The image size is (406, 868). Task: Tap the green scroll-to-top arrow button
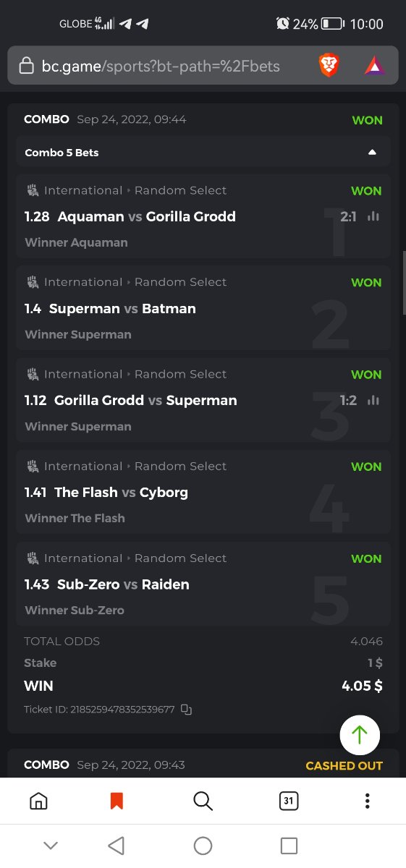360,735
